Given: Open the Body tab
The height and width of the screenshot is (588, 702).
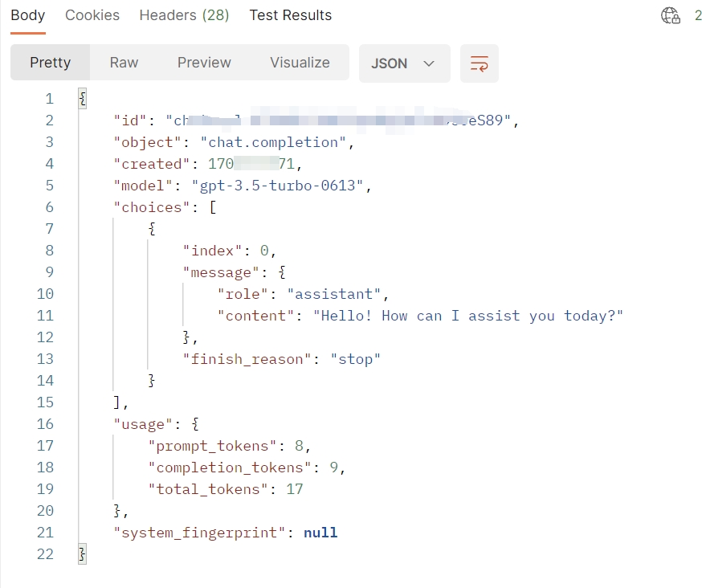Looking at the screenshot, I should 28,15.
